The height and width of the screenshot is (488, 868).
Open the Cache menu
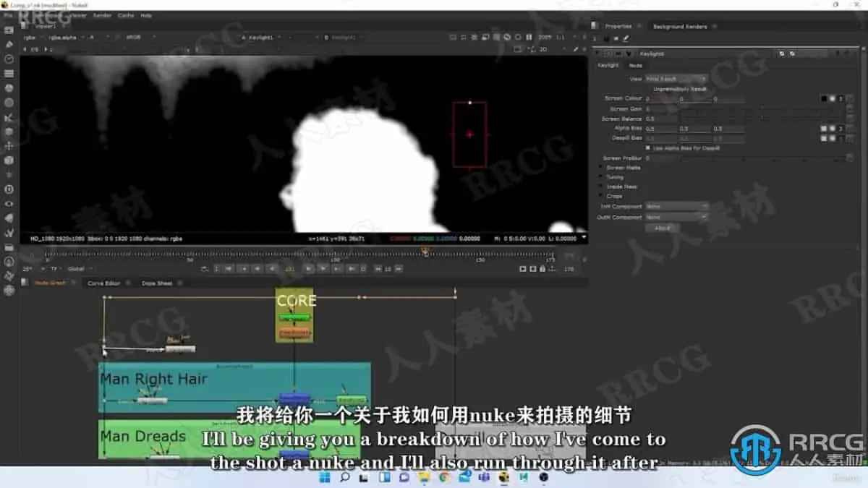[x=126, y=15]
